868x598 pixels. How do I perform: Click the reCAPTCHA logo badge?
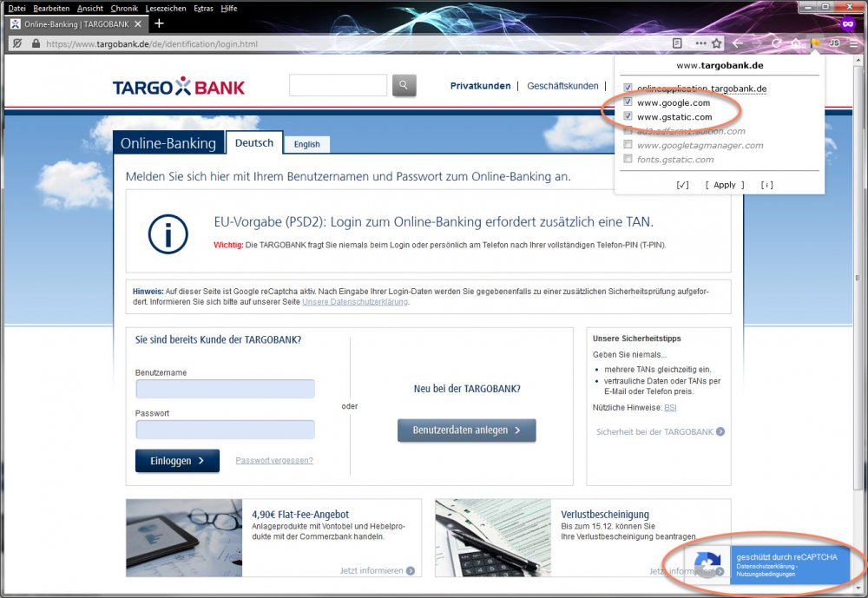(708, 564)
